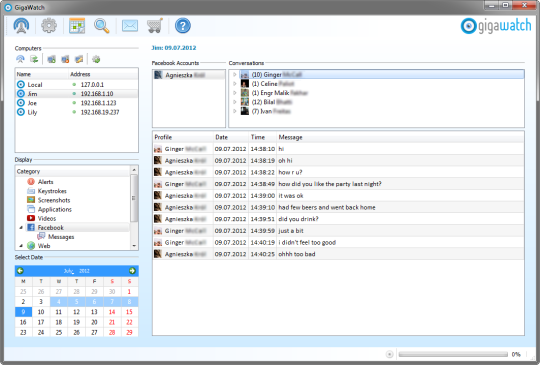Select July 22 in calendar
The height and width of the screenshot is (365, 540).
[x=129, y=322]
